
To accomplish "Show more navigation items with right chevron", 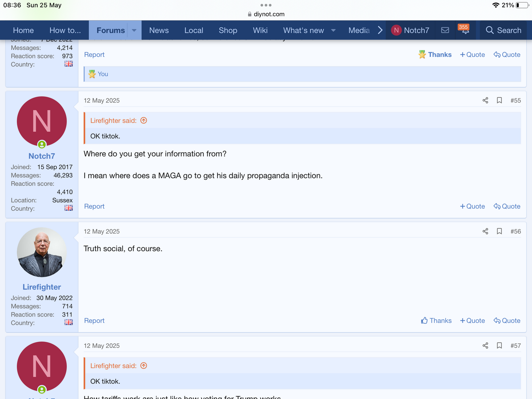I will pyautogui.click(x=380, y=30).
